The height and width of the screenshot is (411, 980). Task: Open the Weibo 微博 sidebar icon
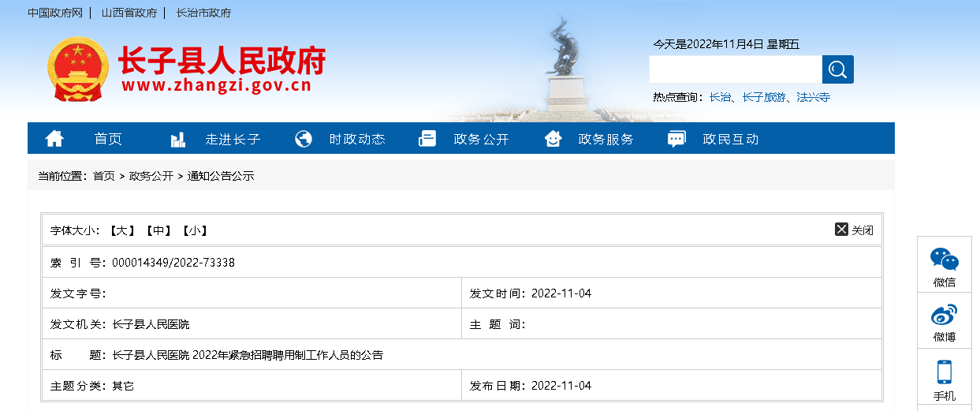(945, 315)
